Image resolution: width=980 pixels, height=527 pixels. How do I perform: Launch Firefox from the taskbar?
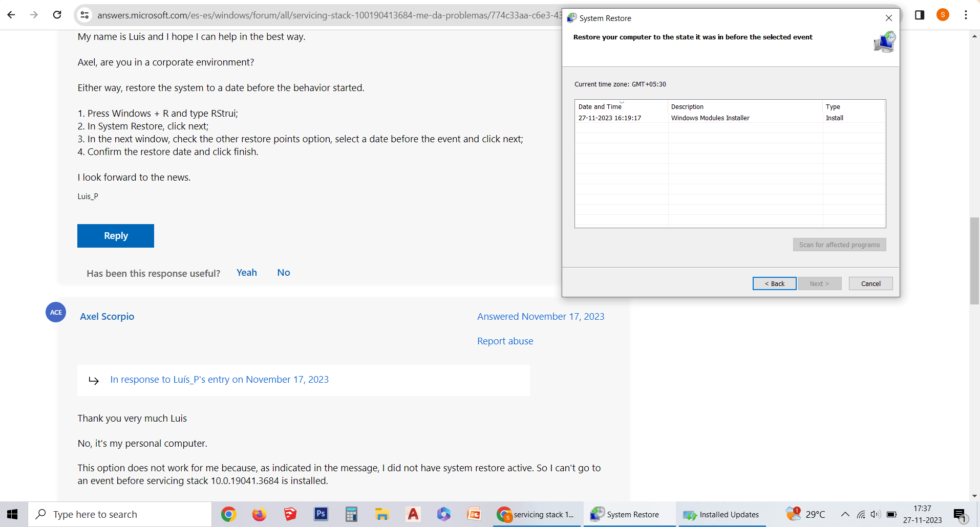click(259, 514)
